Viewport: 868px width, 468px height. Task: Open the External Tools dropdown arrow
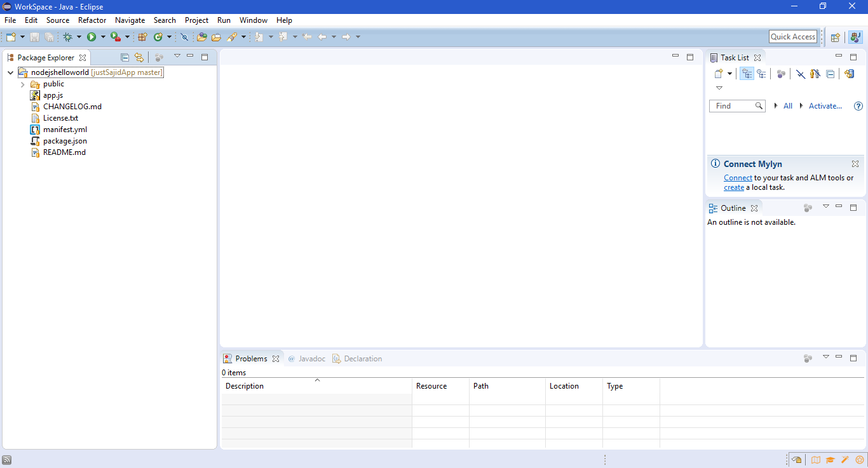(127, 37)
